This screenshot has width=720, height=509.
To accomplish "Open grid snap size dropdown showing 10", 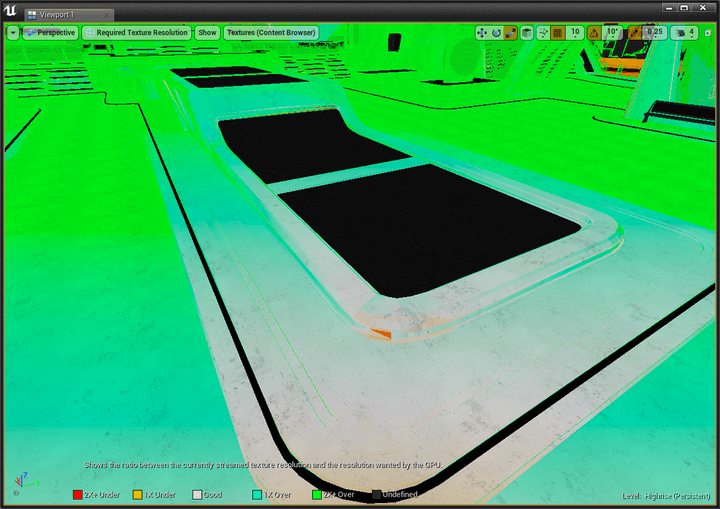I will pyautogui.click(x=575, y=33).
